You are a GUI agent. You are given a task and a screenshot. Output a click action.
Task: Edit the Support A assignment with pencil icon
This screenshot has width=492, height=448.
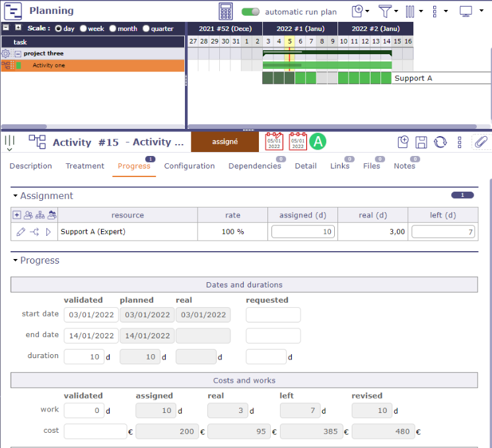20,232
